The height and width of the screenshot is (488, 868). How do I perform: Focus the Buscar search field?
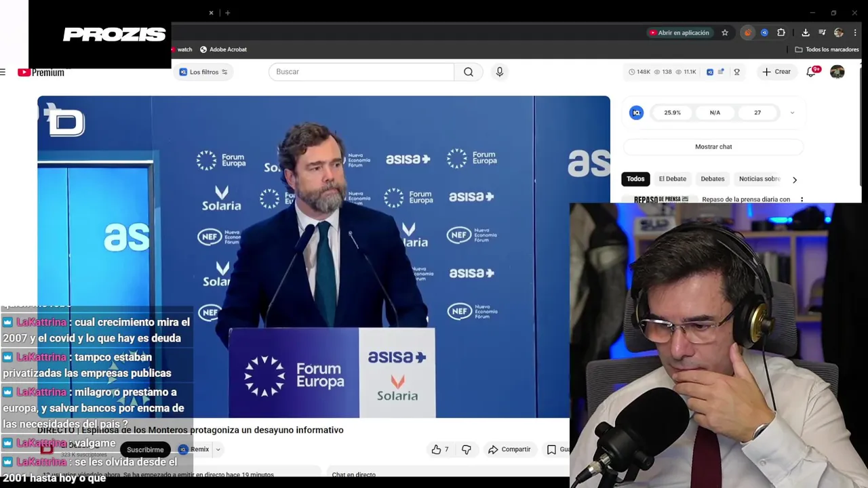click(361, 72)
